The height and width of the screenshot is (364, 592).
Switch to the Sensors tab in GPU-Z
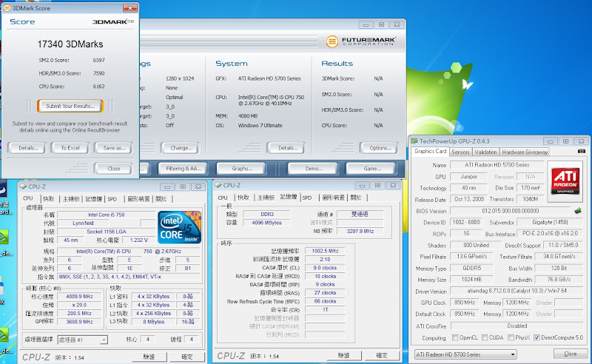pos(460,152)
